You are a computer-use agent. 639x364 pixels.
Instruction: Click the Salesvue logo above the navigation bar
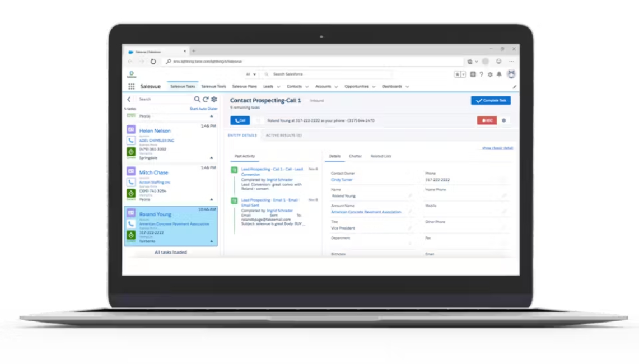pos(131,74)
